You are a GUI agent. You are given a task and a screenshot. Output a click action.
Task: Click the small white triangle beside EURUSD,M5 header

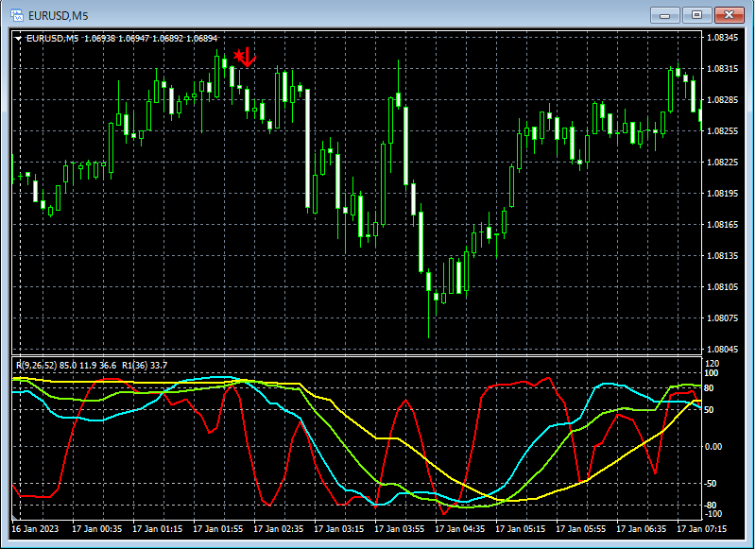(x=18, y=39)
